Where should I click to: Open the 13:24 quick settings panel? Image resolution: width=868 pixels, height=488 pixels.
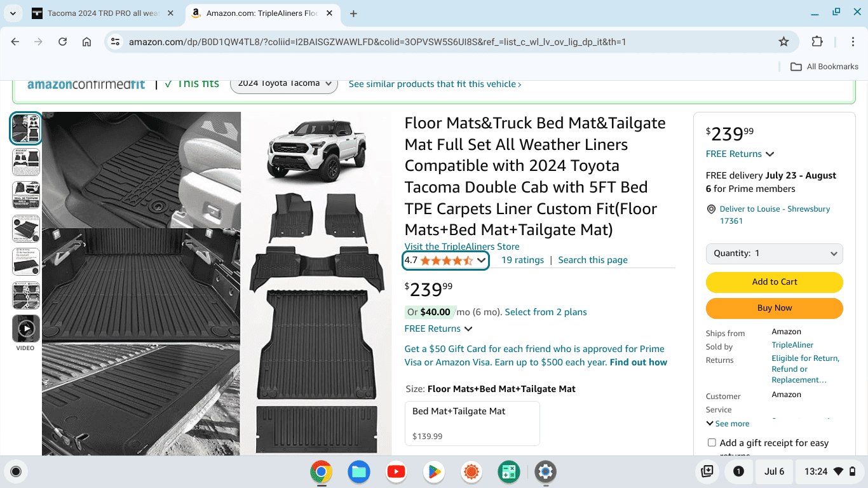[829, 471]
